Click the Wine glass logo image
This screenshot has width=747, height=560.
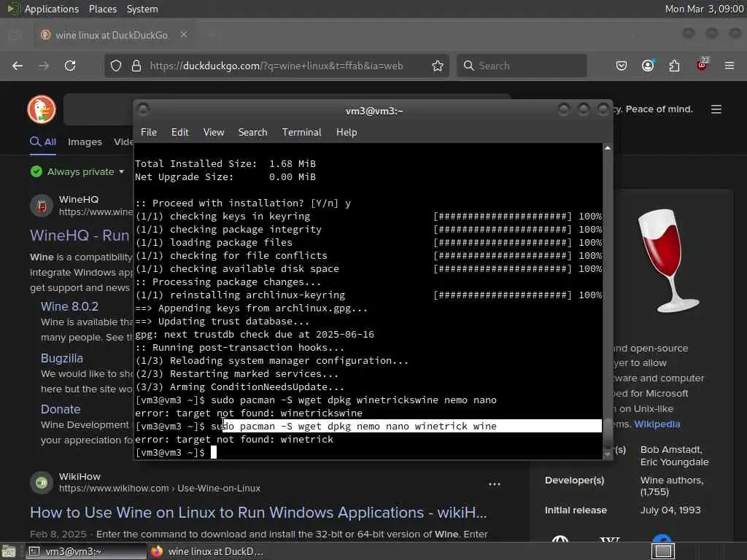coord(668,260)
